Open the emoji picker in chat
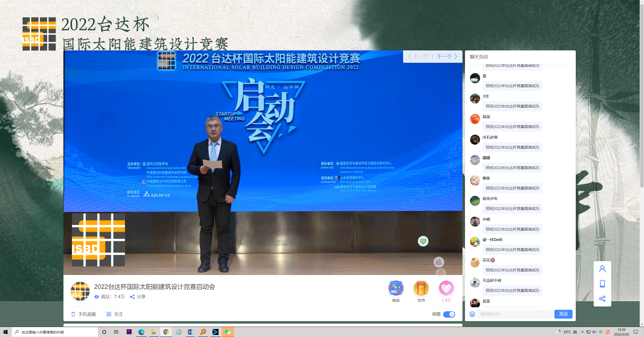The height and width of the screenshot is (337, 644). click(x=472, y=314)
